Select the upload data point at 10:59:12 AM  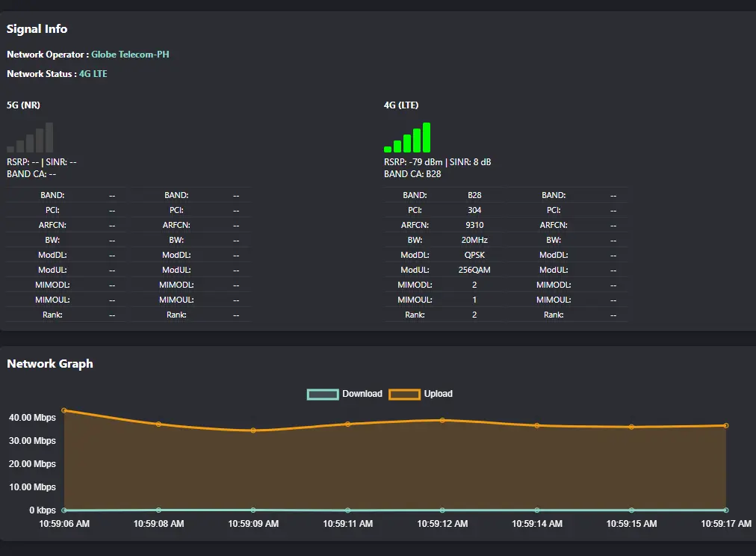tap(442, 421)
